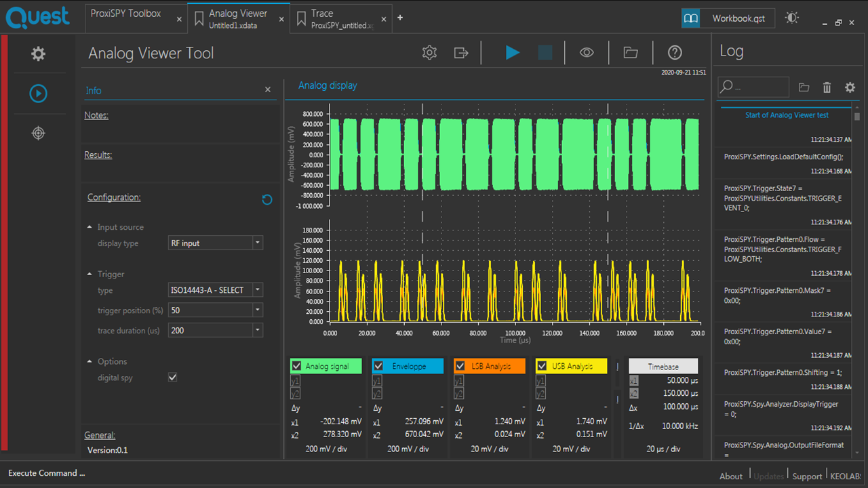868x488 pixels.
Task: Click the green Analog signal color label
Action: 327,366
